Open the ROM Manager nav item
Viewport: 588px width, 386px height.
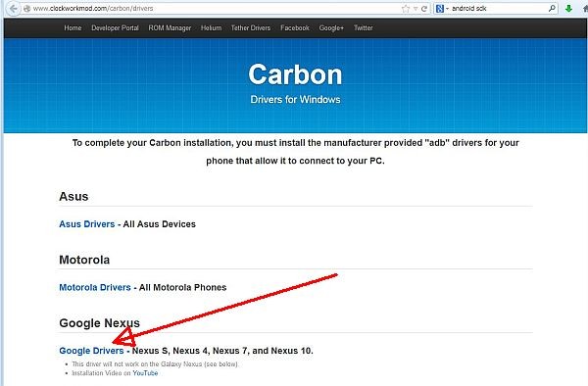tap(170, 27)
